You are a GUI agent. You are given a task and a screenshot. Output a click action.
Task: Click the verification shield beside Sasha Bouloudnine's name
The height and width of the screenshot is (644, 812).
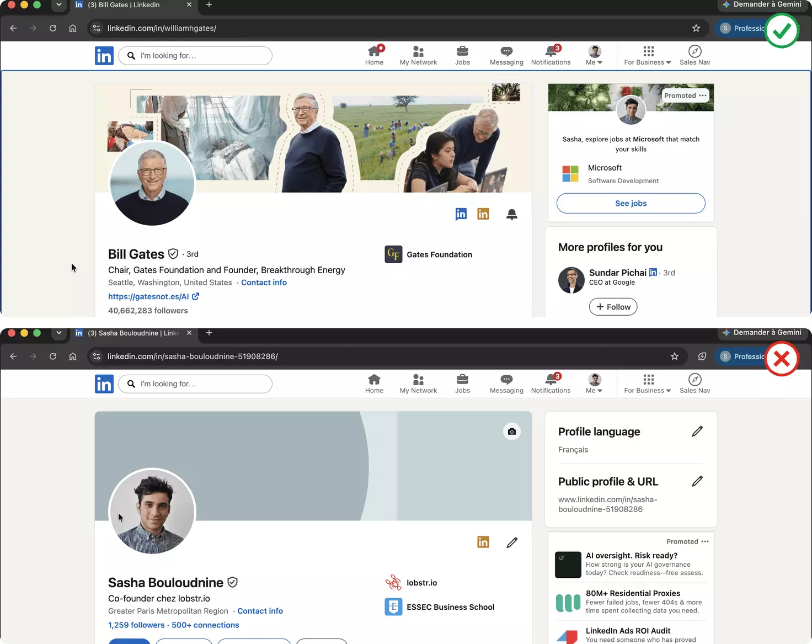pyautogui.click(x=233, y=582)
